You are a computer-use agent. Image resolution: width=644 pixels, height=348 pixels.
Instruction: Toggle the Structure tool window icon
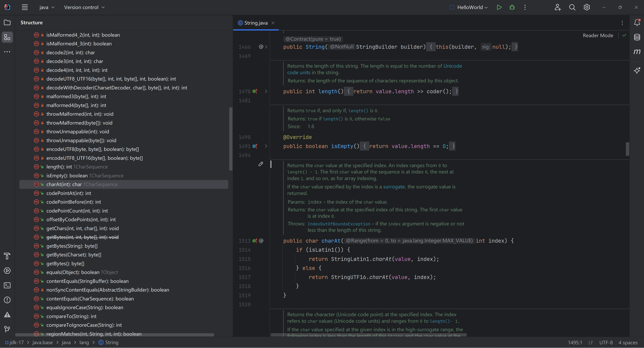point(7,37)
